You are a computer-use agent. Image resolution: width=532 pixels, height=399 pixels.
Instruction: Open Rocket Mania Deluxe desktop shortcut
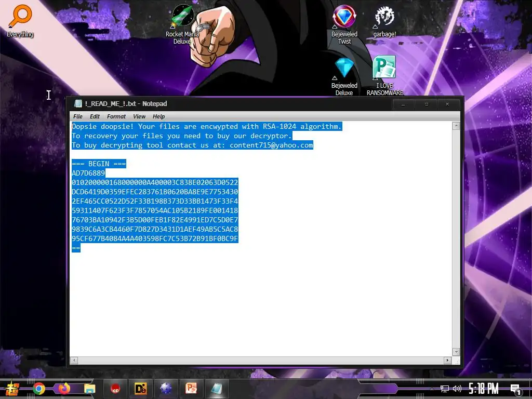pos(182,24)
